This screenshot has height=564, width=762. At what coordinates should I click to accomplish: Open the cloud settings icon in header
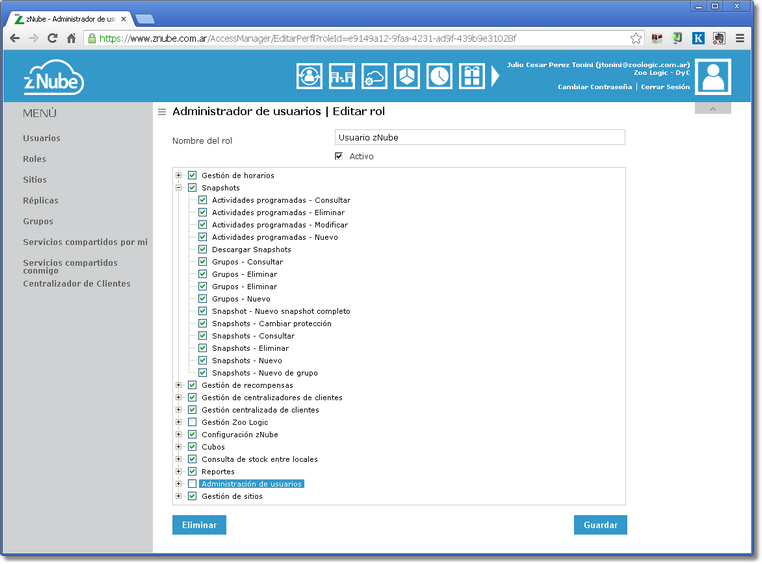(374, 76)
